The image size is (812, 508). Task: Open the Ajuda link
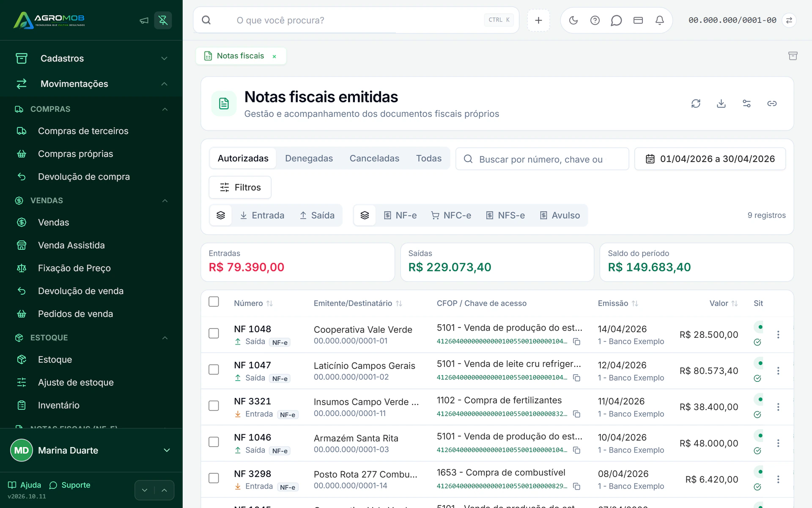[25, 485]
